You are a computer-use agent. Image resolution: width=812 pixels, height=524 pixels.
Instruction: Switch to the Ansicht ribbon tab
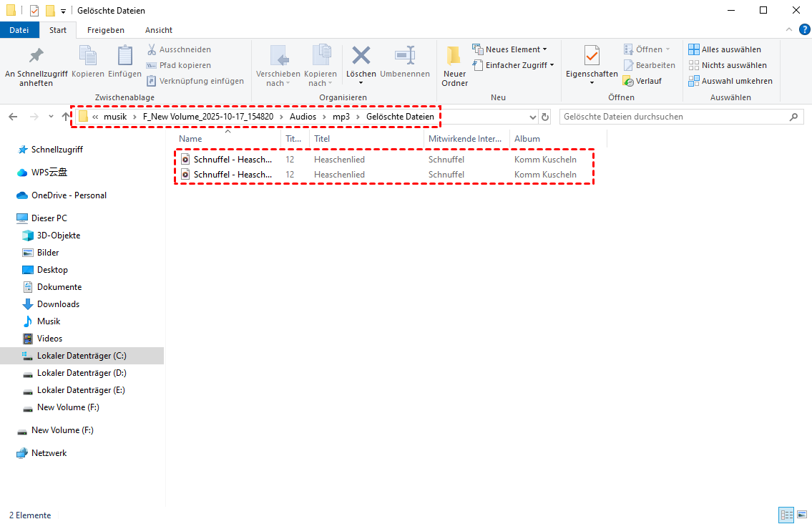158,30
